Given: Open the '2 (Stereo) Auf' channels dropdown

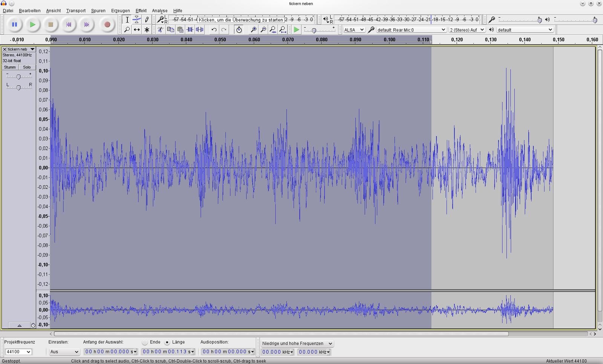Looking at the screenshot, I should (x=467, y=30).
